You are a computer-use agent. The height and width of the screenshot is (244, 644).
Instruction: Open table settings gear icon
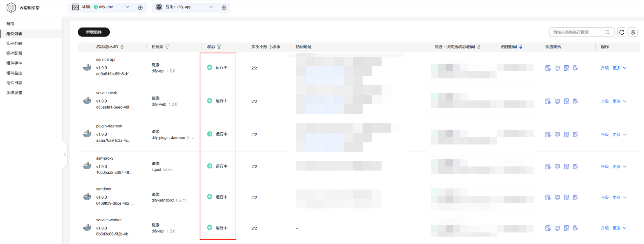pos(633,32)
